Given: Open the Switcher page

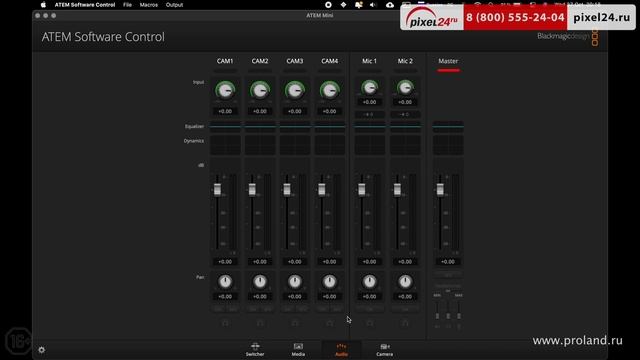Looking at the screenshot, I should tap(255, 350).
